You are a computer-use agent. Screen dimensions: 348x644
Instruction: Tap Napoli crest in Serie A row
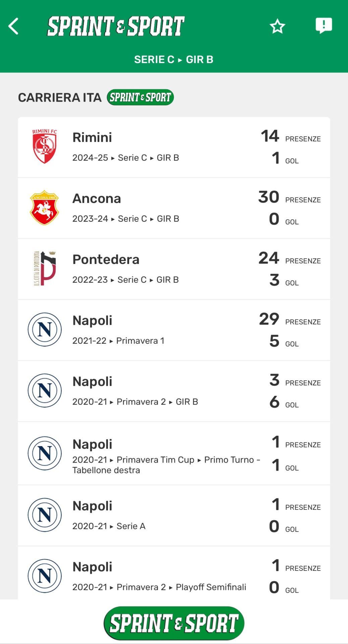pos(45,515)
